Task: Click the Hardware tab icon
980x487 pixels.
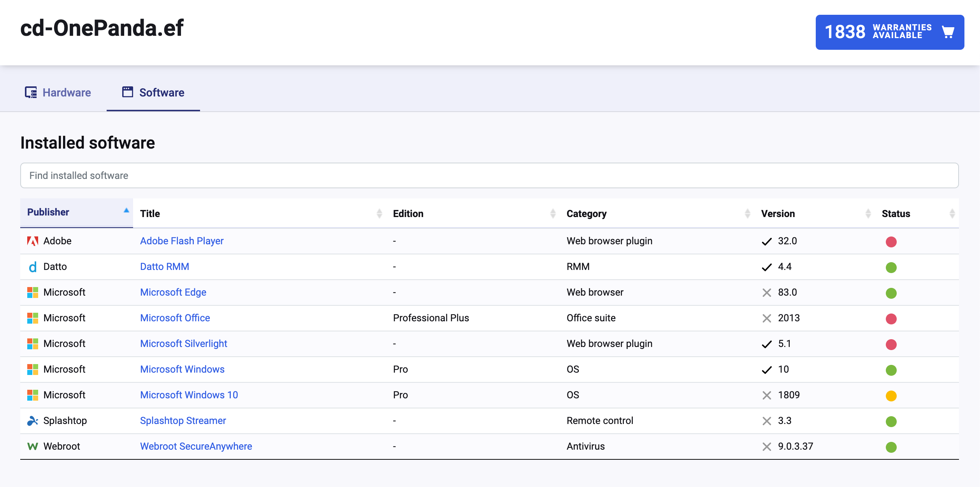Action: pyautogui.click(x=31, y=93)
